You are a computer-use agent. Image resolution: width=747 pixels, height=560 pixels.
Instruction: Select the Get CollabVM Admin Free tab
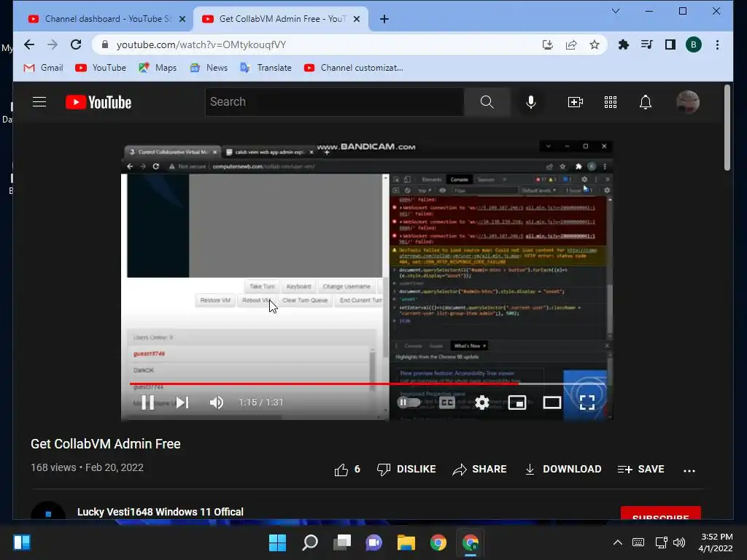281,19
